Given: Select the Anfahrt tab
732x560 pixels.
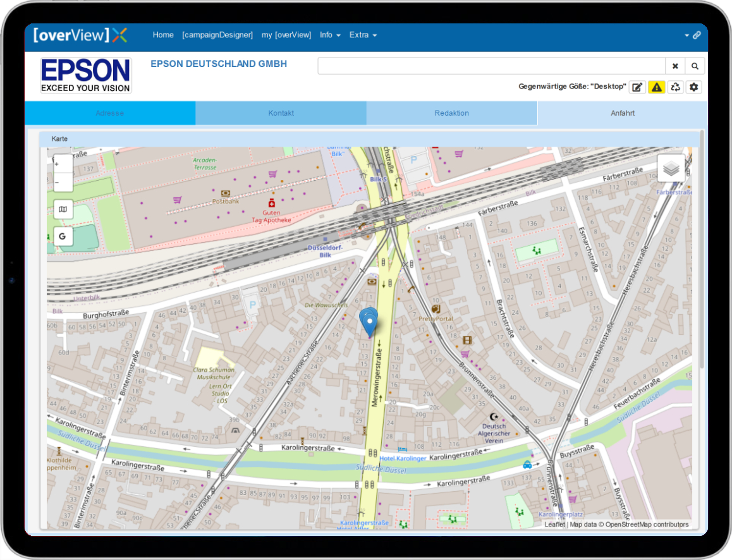Looking at the screenshot, I should coord(623,113).
